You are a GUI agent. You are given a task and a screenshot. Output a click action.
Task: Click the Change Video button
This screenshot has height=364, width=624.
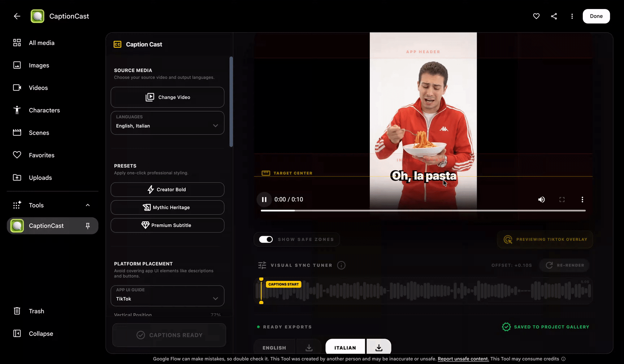(x=168, y=97)
